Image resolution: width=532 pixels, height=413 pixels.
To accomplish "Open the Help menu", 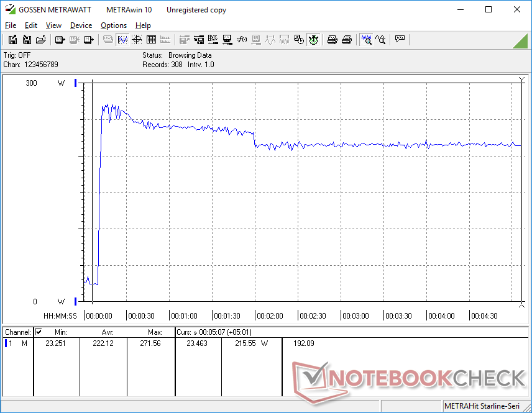I will click(x=143, y=25).
